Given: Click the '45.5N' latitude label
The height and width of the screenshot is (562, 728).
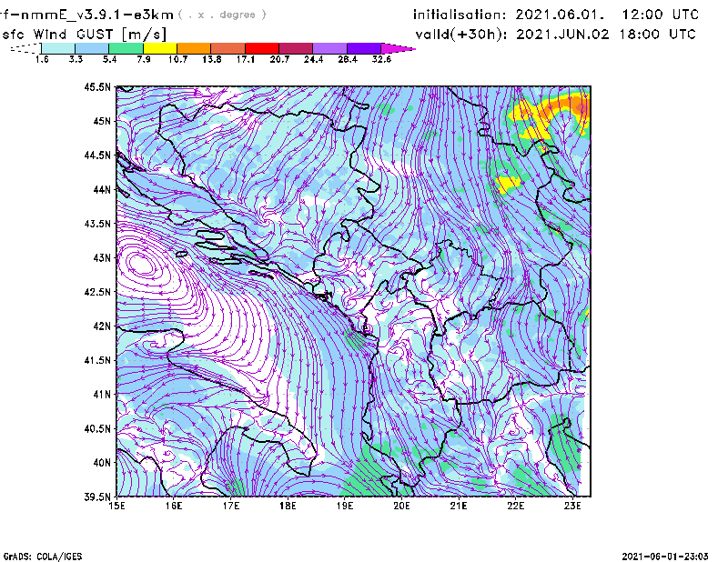Looking at the screenshot, I should pyautogui.click(x=97, y=86).
